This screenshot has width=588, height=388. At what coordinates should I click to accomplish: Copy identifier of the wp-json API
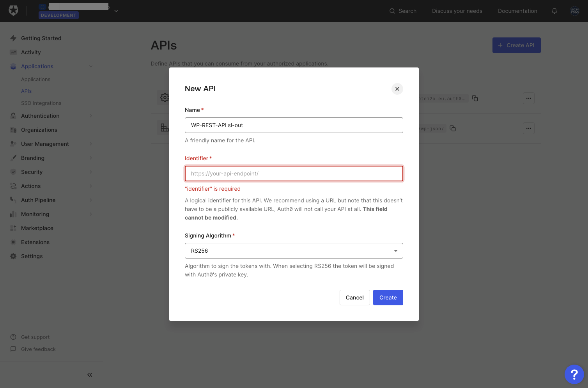coord(453,128)
